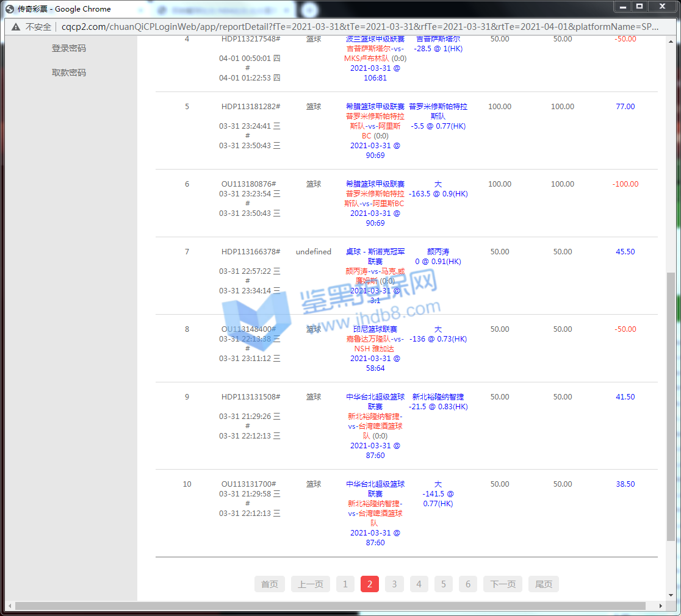The image size is (681, 616).
Task: Click the vertical scrollbar up arrow
Action: coord(671,40)
